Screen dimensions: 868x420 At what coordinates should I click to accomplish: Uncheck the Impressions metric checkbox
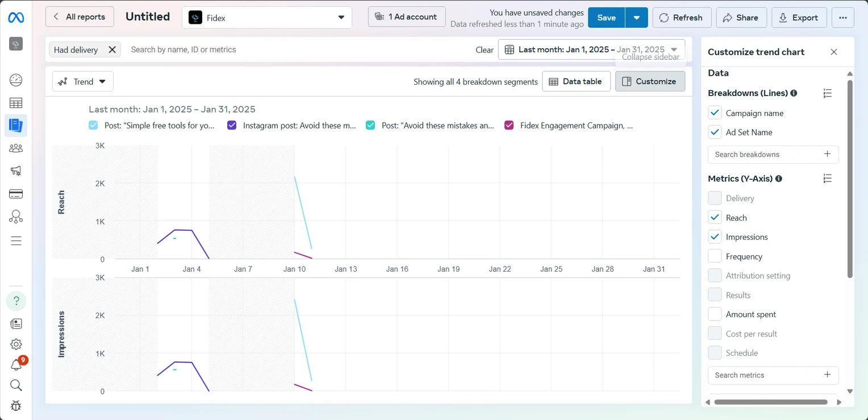coord(715,237)
